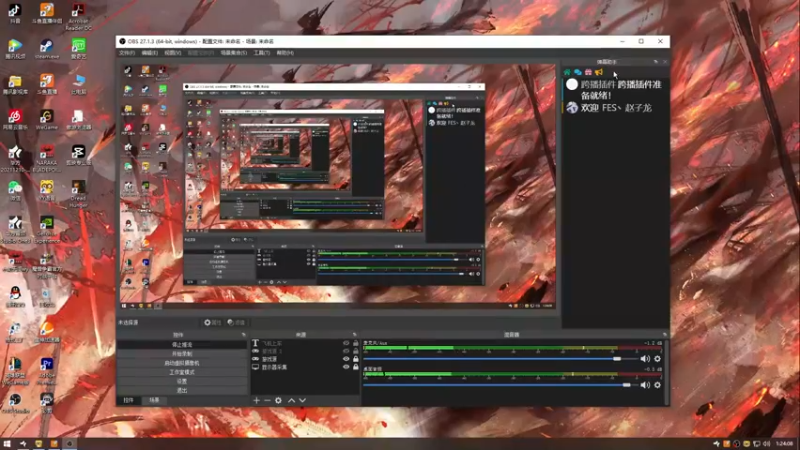Mute the 麦克风/Aux speaker icon
800x450 pixels.
[645, 359]
